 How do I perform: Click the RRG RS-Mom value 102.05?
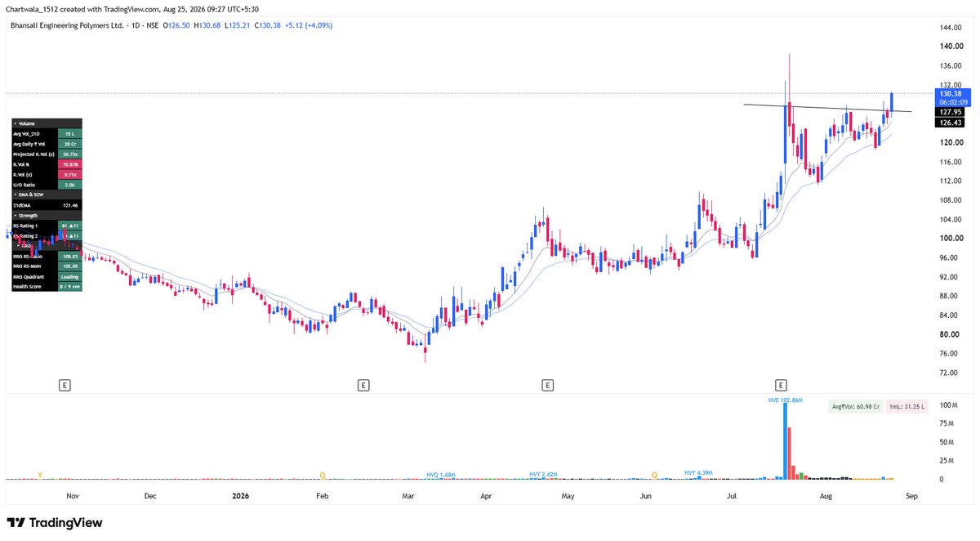(69, 266)
